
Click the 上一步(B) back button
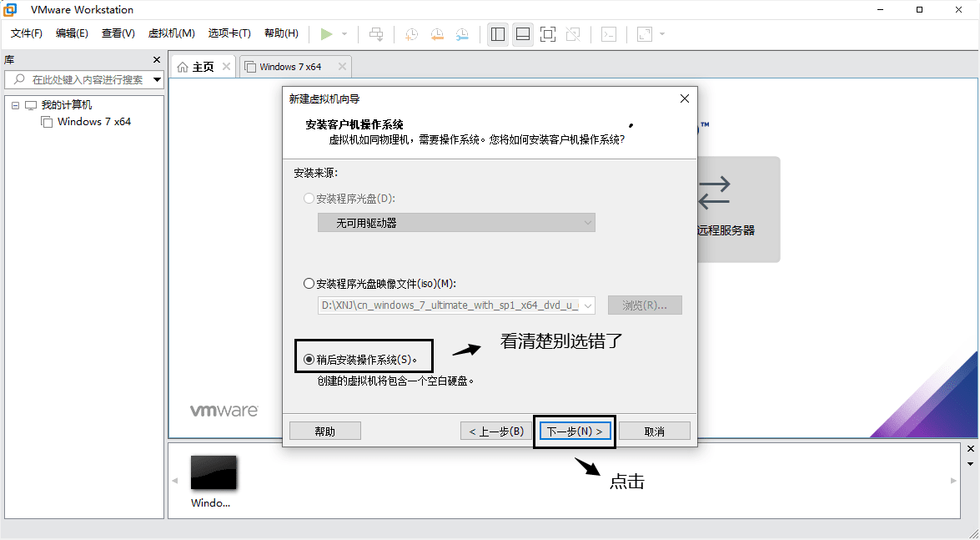pos(496,431)
